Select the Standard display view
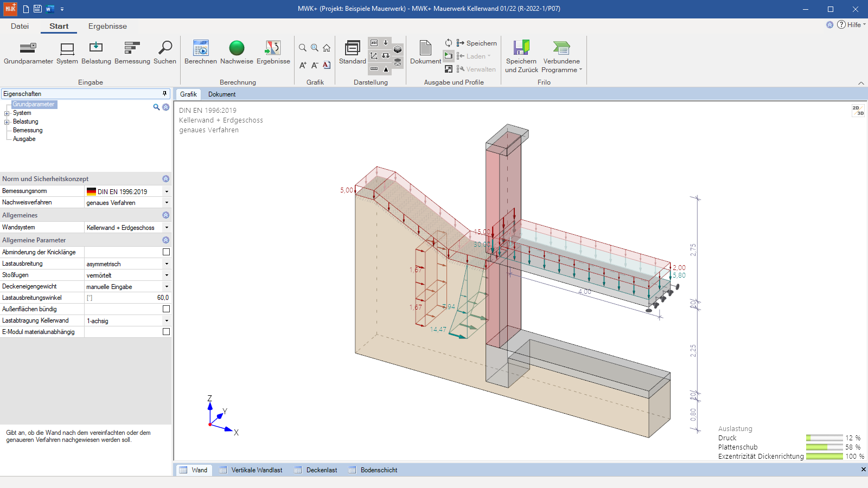This screenshot has width=868, height=488. 353,53
